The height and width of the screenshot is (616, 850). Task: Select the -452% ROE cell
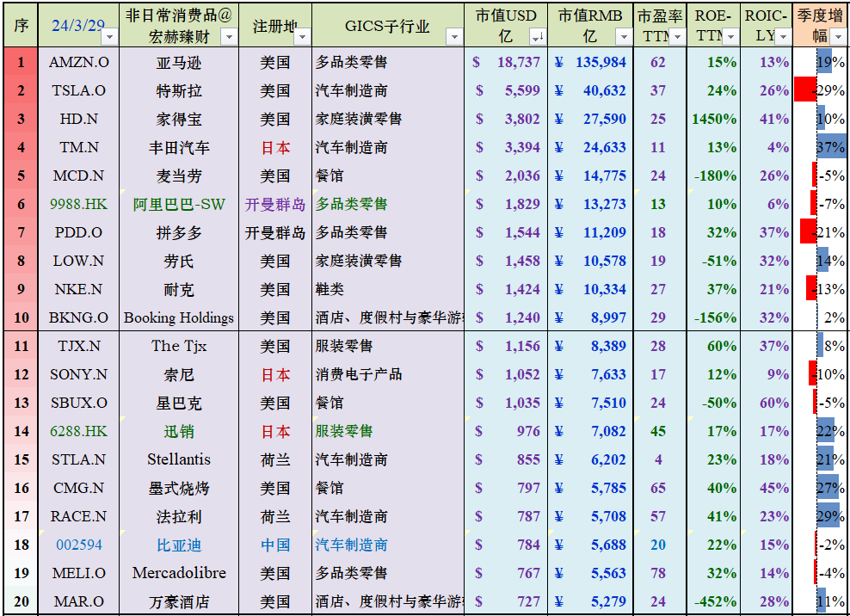(x=713, y=601)
